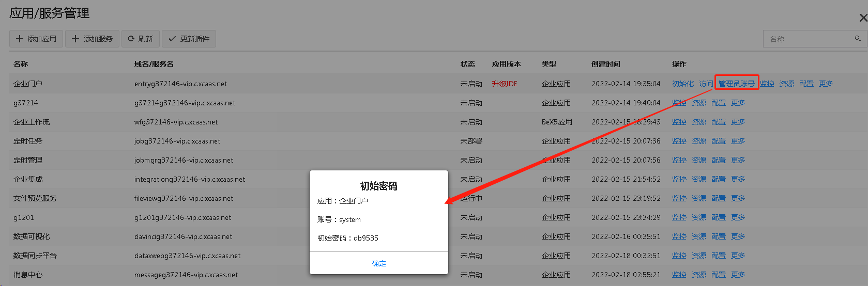Open 更多 in the 文件预览服务 row
The height and width of the screenshot is (286, 868).
pos(738,198)
